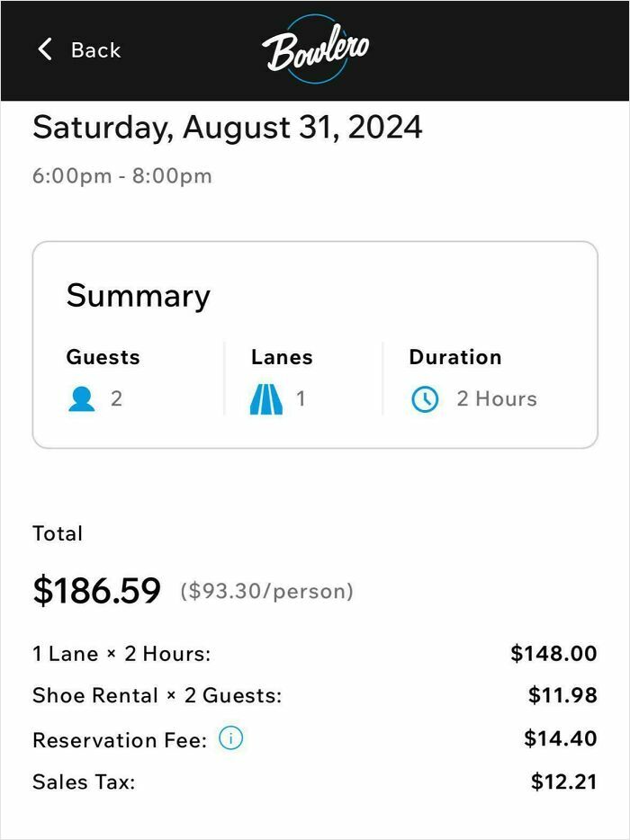This screenshot has height=840, width=630.
Task: Open the Reservation Fee info icon
Action: coord(232,739)
